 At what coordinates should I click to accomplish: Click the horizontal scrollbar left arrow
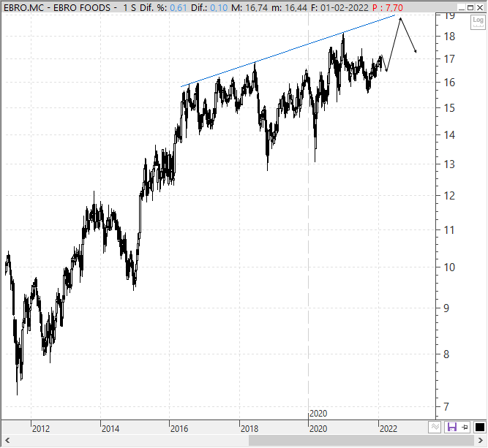pos(7,440)
